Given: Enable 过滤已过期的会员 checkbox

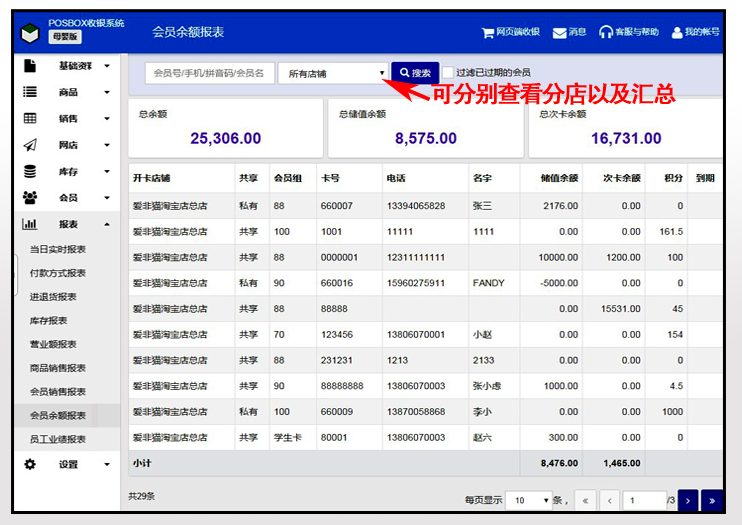Looking at the screenshot, I should tap(448, 73).
